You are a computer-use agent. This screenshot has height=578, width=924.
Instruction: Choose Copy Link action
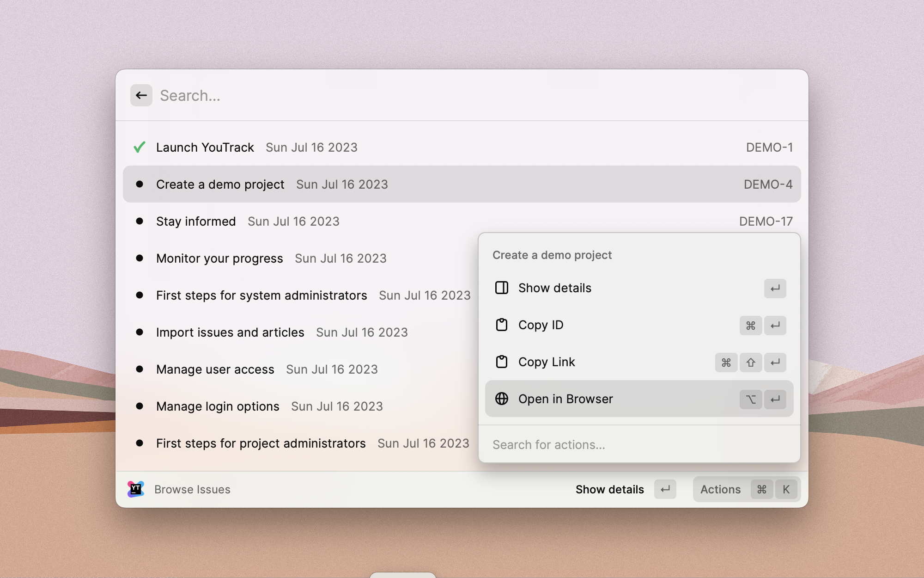click(x=639, y=362)
